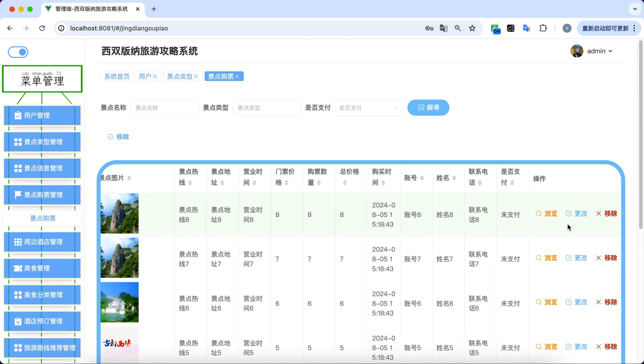The image size is (644, 364).
Task: Open the 用户管理 sidebar menu
Action: [42, 115]
